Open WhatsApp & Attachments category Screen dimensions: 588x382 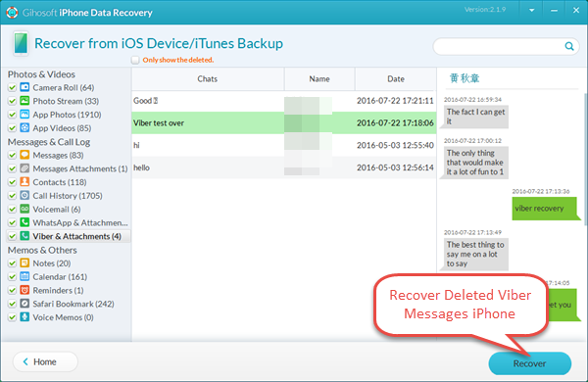80,222
